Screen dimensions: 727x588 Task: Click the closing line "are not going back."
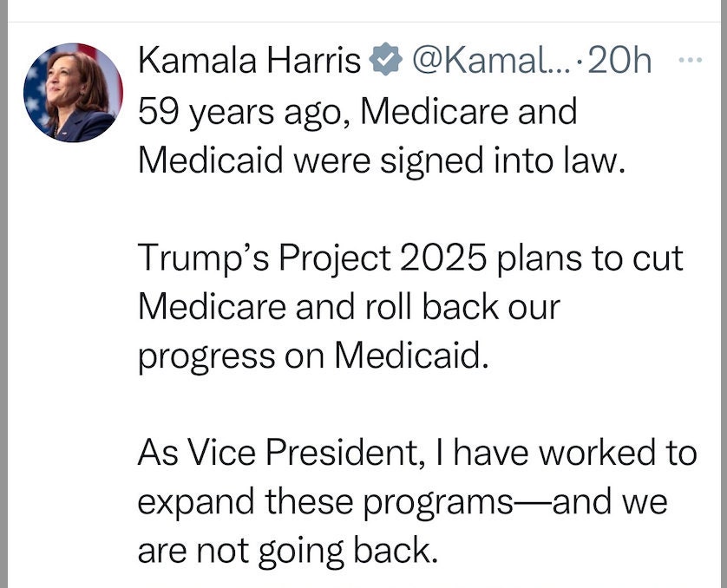pos(288,551)
